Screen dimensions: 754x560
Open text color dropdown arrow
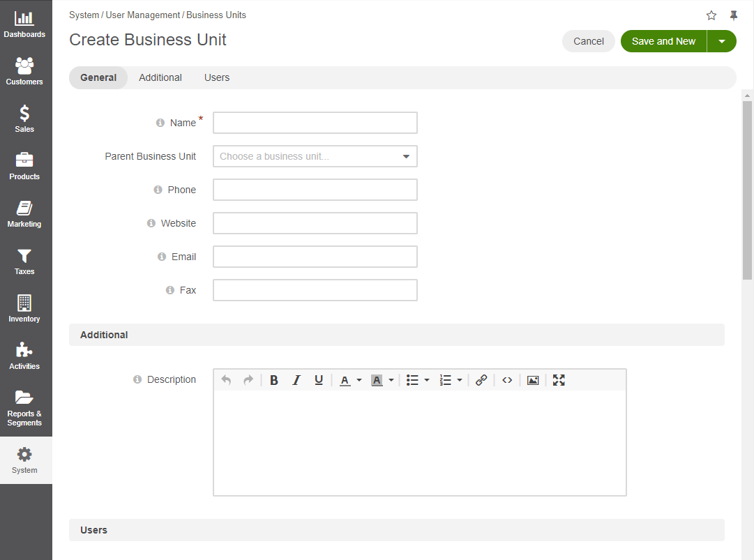[x=359, y=380]
